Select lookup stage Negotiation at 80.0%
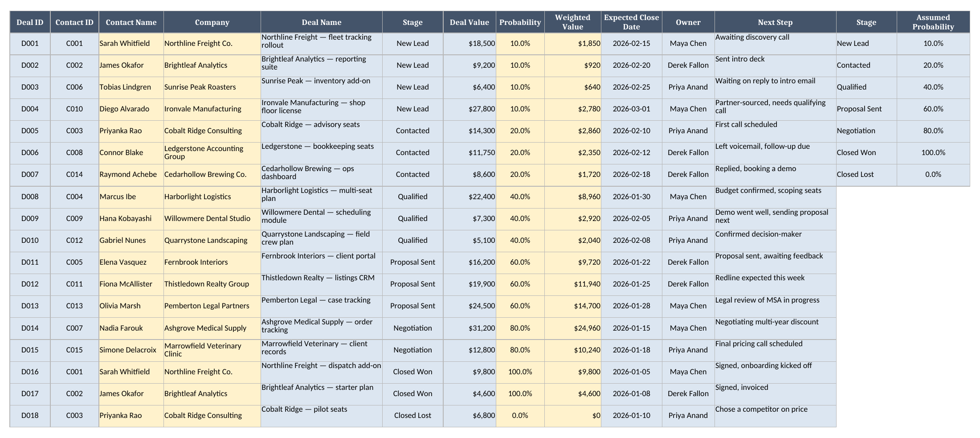 click(x=866, y=131)
